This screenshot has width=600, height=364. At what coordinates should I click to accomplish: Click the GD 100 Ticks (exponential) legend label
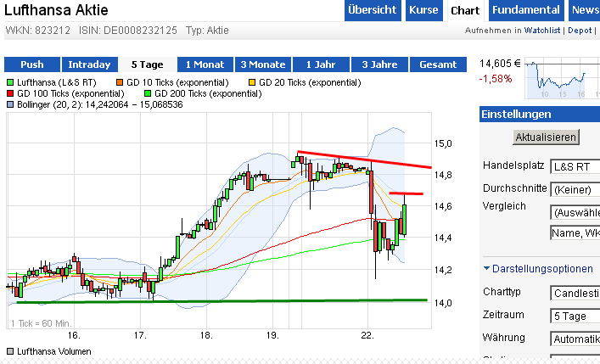coord(70,94)
